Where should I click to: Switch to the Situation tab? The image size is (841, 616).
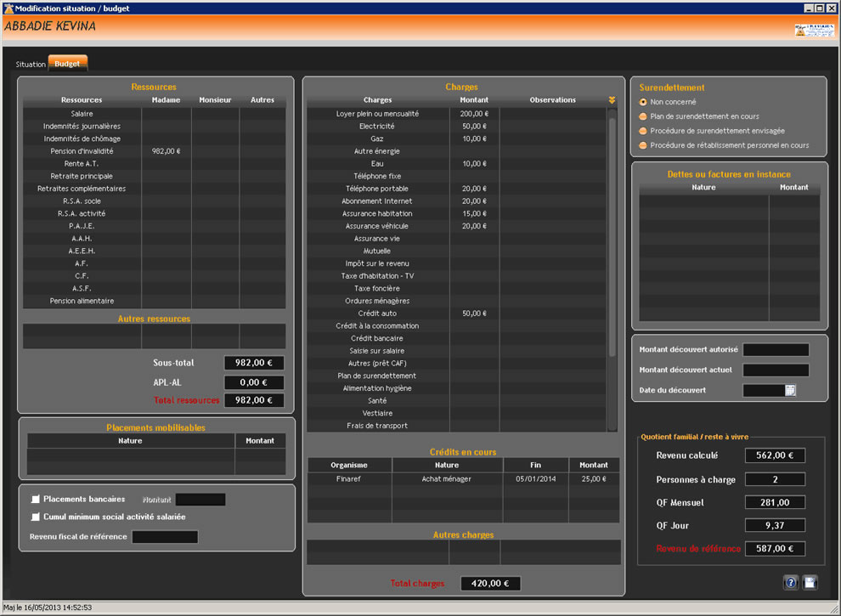(31, 64)
